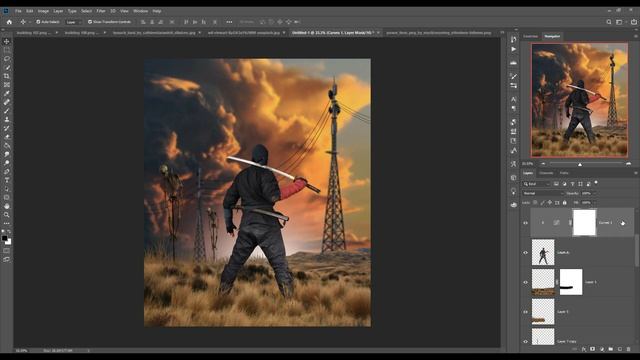Open the workspace switcher dropdown
Image resolution: width=640 pixels, height=360 pixels.
pyautogui.click(x=620, y=22)
